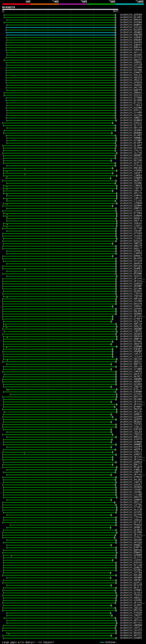The image size is (146, 644).
Task: Click the UniRef100_B7RPT6 label
Action: click(x=131, y=548)
